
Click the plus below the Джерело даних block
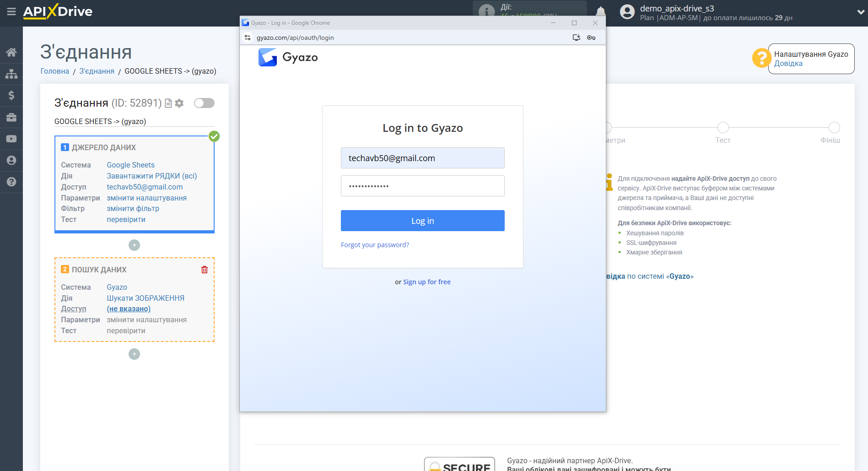[x=134, y=245]
